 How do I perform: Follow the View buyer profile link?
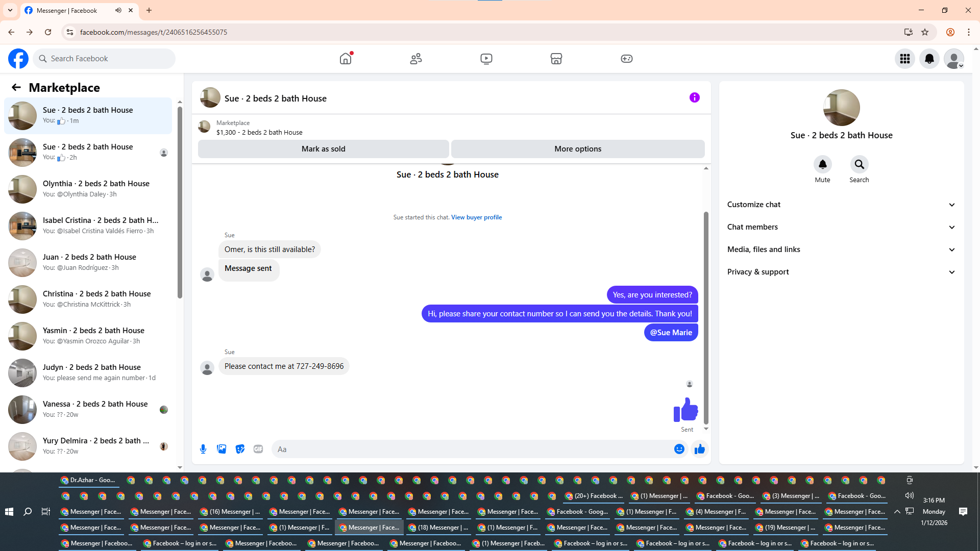click(476, 217)
